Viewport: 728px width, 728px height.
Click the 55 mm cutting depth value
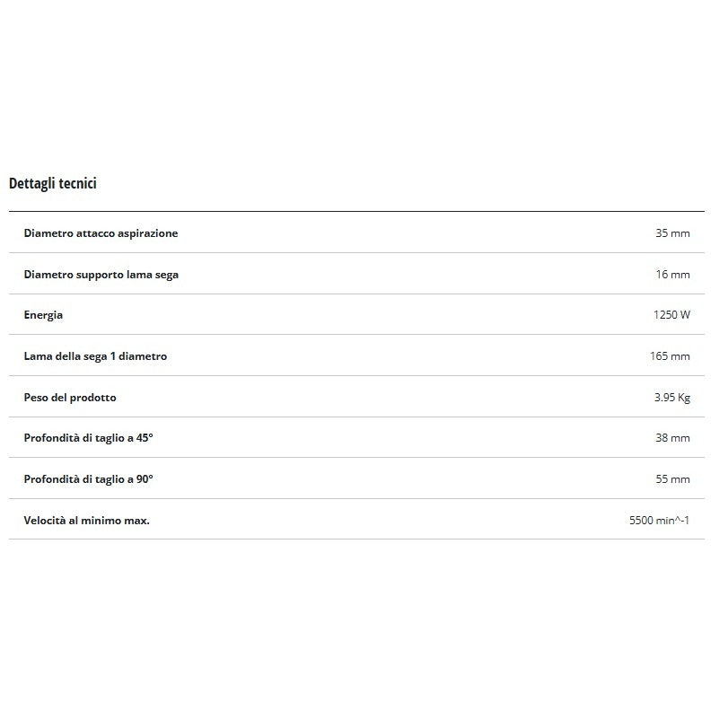click(x=672, y=479)
